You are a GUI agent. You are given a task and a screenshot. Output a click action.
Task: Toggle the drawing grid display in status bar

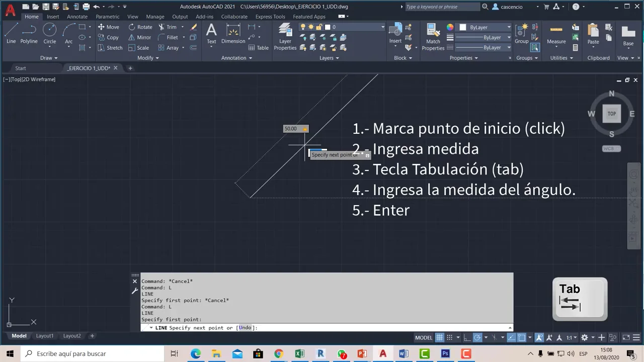click(440, 337)
